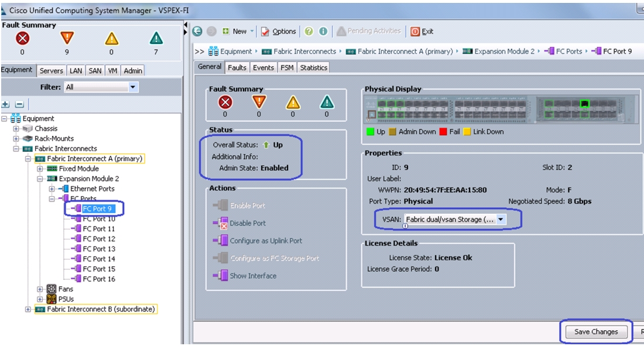The image size is (644, 363).
Task: Open the VSAN dropdown for Fabric dual/vsan Storage
Action: click(501, 220)
